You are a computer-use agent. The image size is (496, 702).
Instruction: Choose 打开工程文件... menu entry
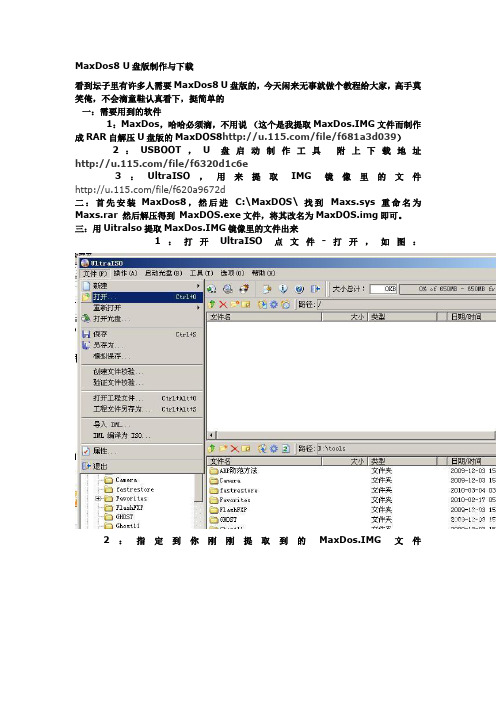(142, 398)
